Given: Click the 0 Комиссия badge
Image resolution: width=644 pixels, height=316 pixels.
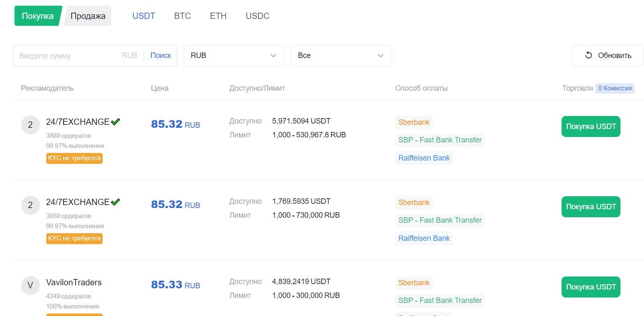Looking at the screenshot, I should tap(615, 88).
